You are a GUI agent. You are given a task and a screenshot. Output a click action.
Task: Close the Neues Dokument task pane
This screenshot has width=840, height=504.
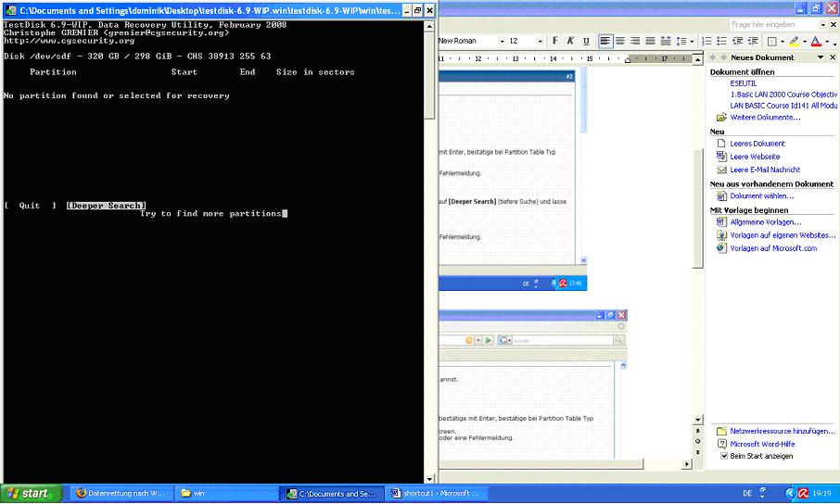tap(833, 57)
